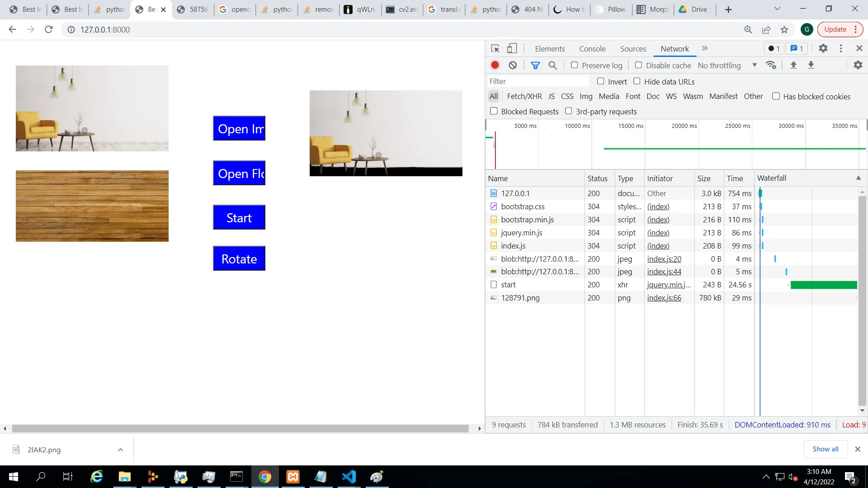Stop recording the network log
The image size is (868, 488).
[x=495, y=65]
